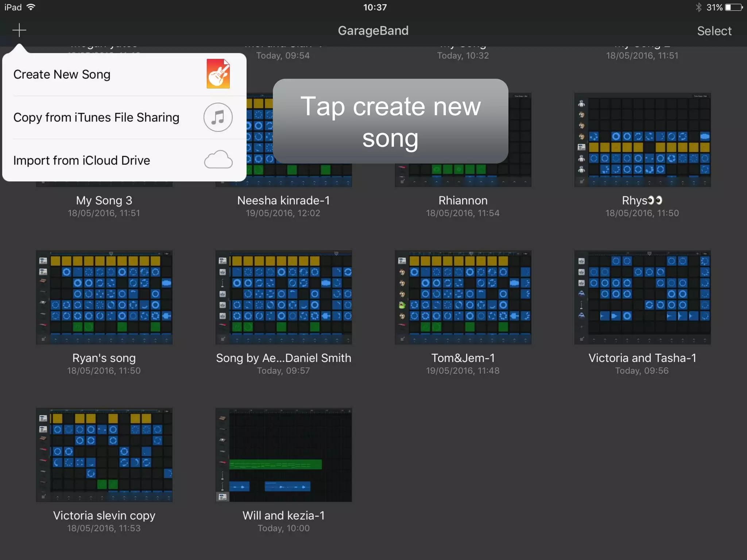
Task: Choose Copy from iTunes File Sharing
Action: (124, 117)
